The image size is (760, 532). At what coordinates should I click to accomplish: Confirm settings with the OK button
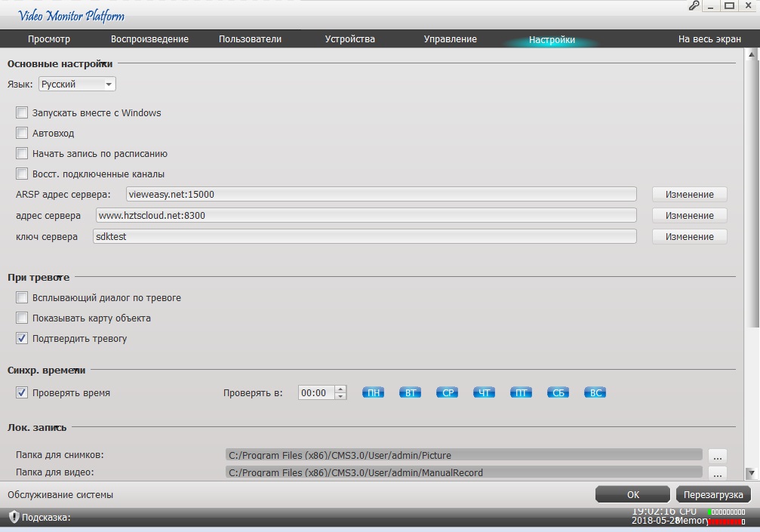pos(632,495)
